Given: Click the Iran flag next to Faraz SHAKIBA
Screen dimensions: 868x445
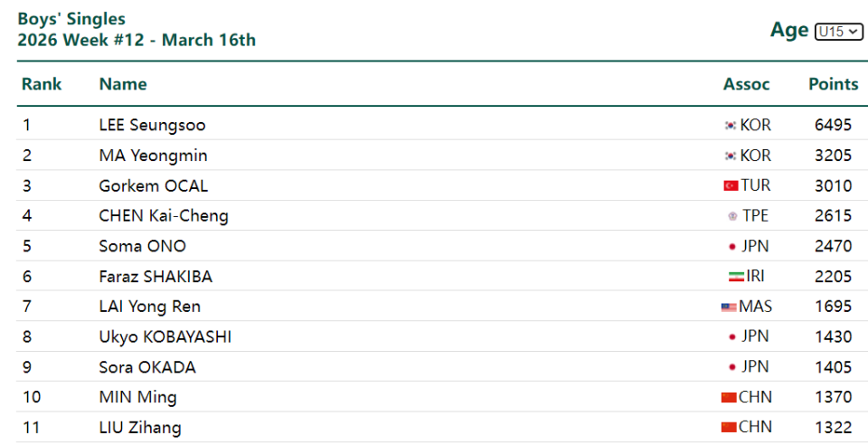Looking at the screenshot, I should coord(736,277).
